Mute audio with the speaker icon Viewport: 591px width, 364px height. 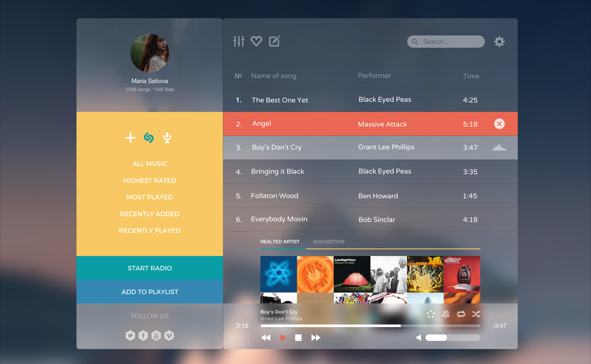point(419,338)
